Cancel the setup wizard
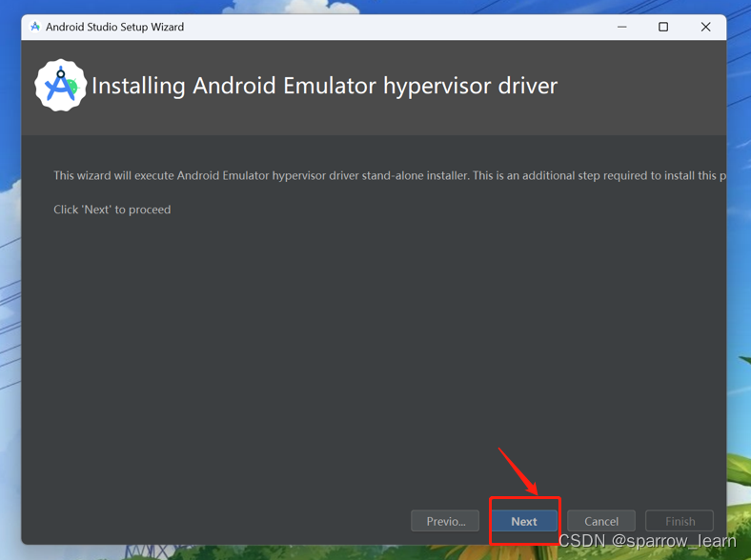Screen dimensions: 751x560 click(601, 521)
